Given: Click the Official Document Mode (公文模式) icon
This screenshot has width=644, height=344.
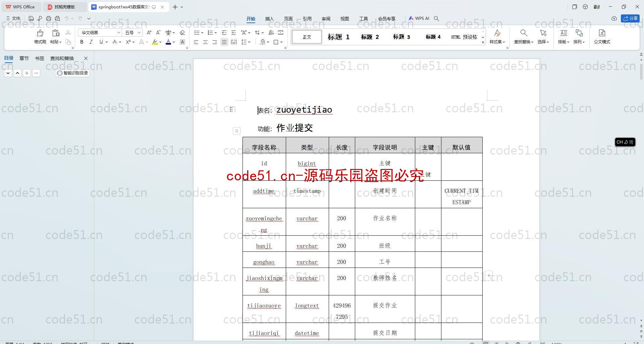Looking at the screenshot, I should point(602,33).
